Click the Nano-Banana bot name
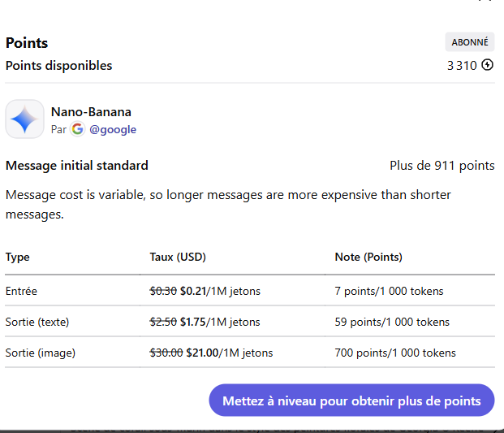 (x=91, y=112)
